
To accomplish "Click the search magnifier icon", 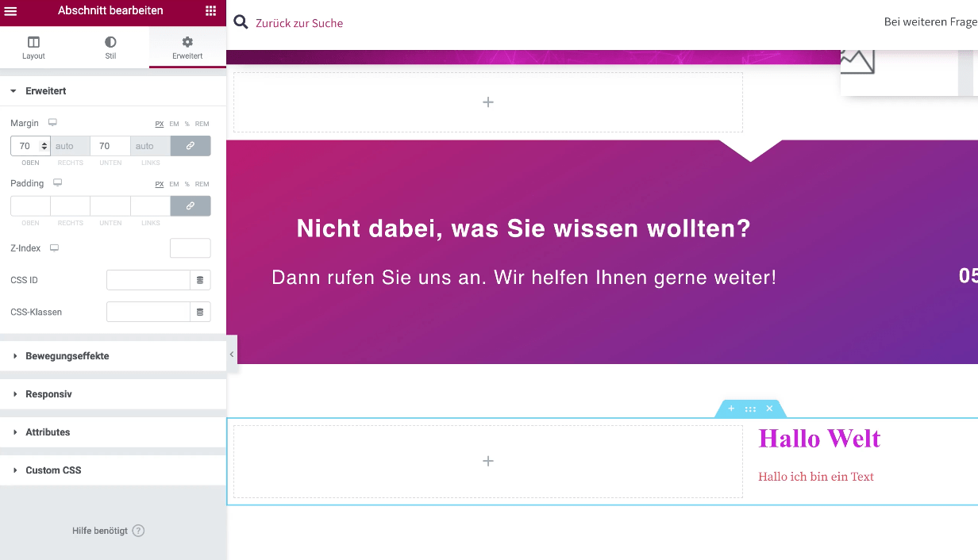I will click(241, 22).
